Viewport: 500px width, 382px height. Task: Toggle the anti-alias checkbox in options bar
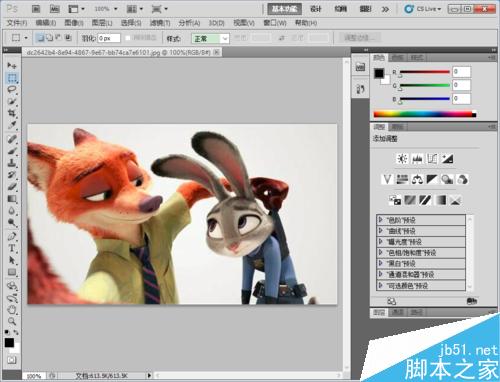click(128, 38)
